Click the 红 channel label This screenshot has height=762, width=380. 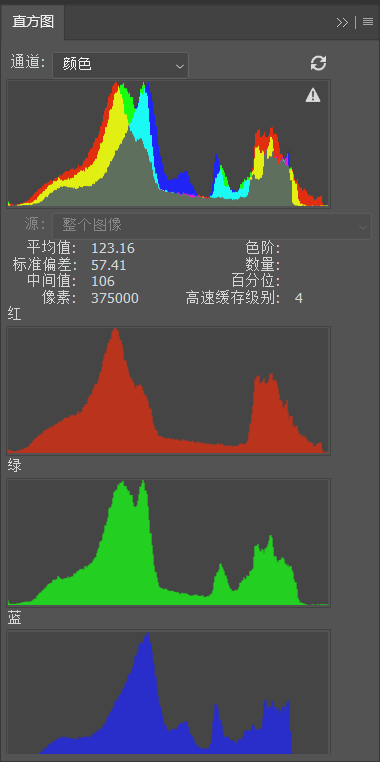tap(15, 315)
